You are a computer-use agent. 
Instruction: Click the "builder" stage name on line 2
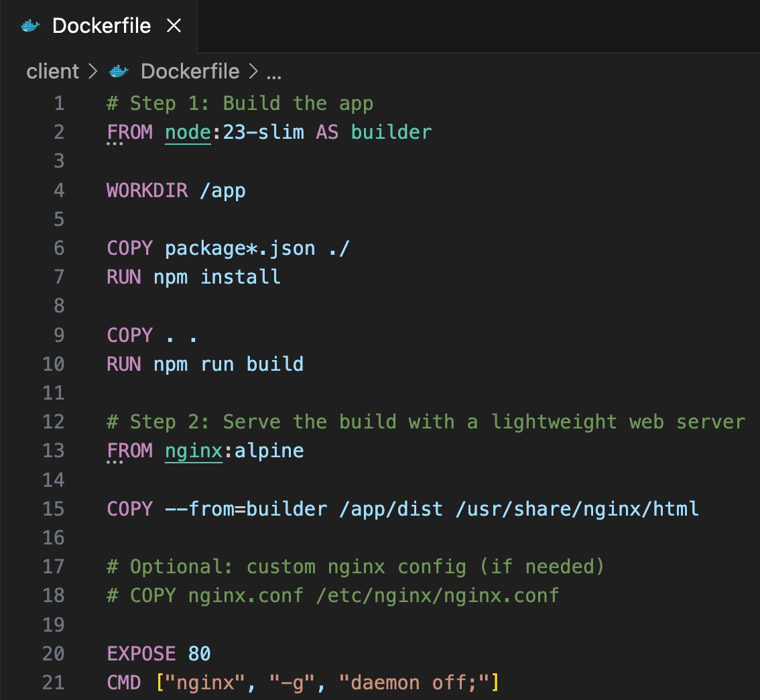coord(392,132)
